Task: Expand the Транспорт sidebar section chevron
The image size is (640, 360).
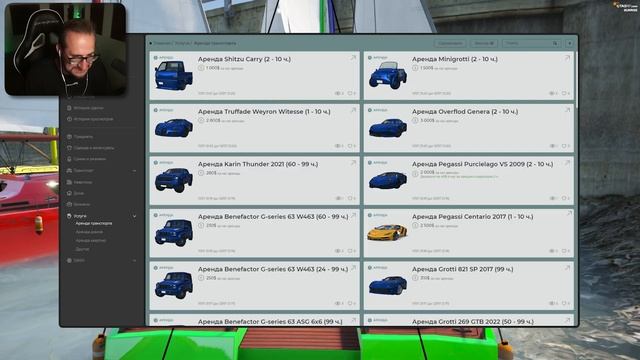Action: point(134,171)
